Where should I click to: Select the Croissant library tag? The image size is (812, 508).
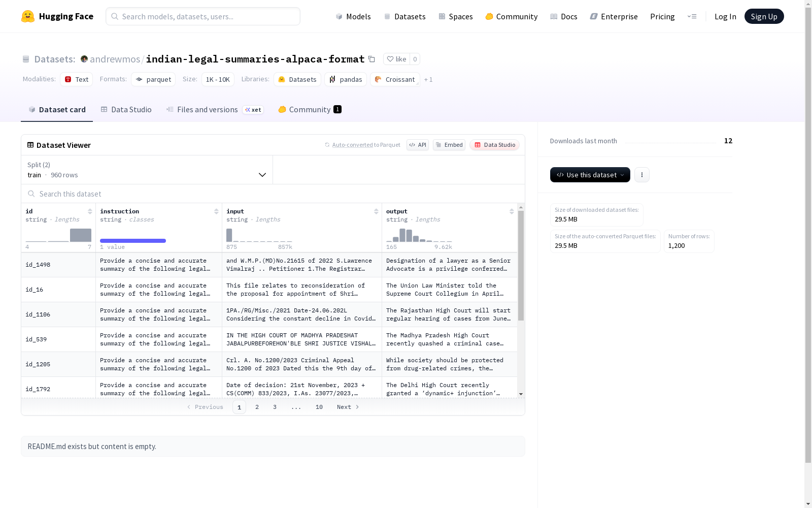click(395, 79)
